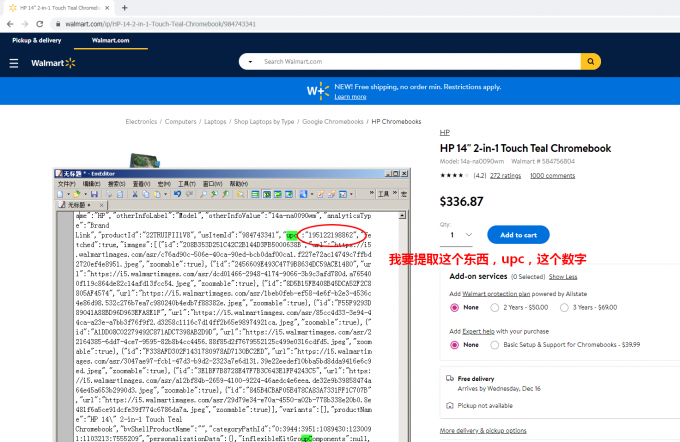Click the Open file folder icon in EmEditor
The image size is (680, 442).
coord(77,194)
